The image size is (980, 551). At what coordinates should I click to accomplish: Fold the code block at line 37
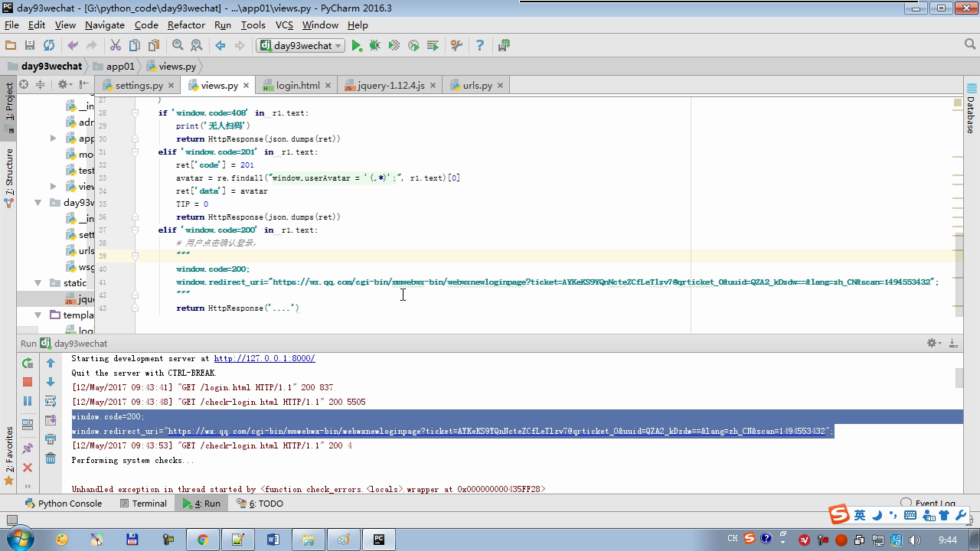tap(135, 230)
